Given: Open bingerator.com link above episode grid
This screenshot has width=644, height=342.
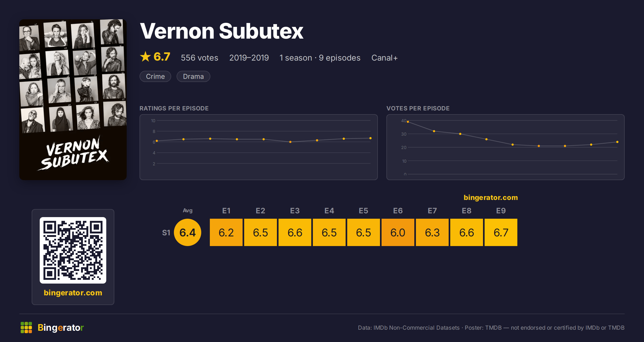Looking at the screenshot, I should pos(491,198).
